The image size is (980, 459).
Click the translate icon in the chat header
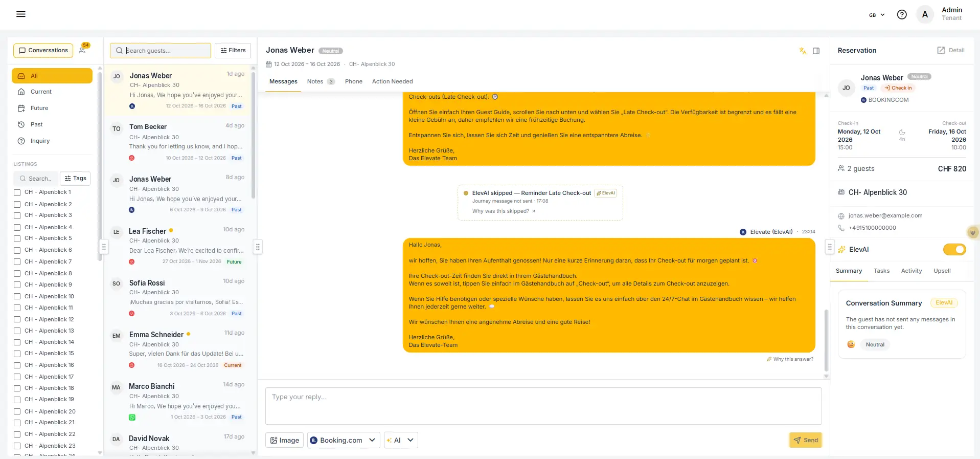tap(803, 51)
